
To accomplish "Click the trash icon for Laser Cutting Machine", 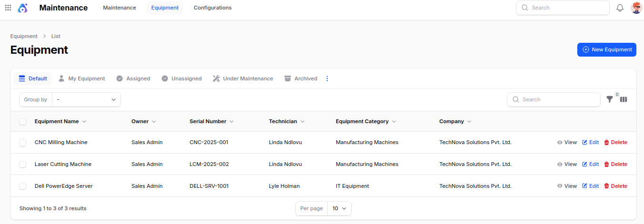I will click(x=606, y=164).
